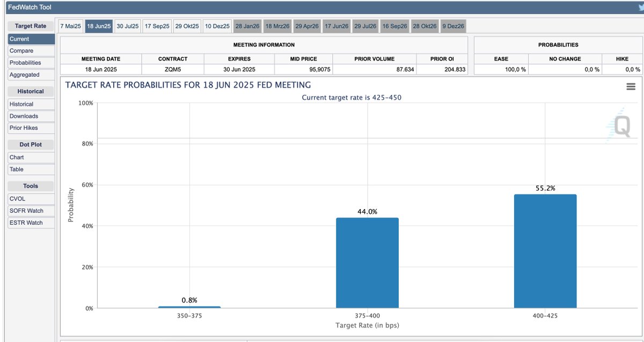The width and height of the screenshot is (644, 342).
Task: Open the SOFR Watch tool
Action: coord(31,211)
